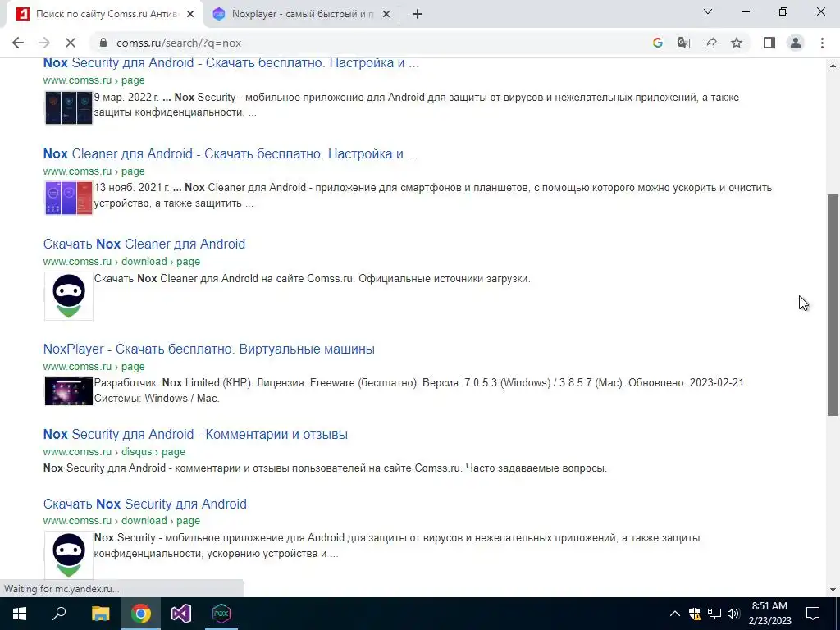The height and width of the screenshot is (630, 840).
Task: Click the text "9 мар. 2022 г."
Action: click(x=126, y=98)
